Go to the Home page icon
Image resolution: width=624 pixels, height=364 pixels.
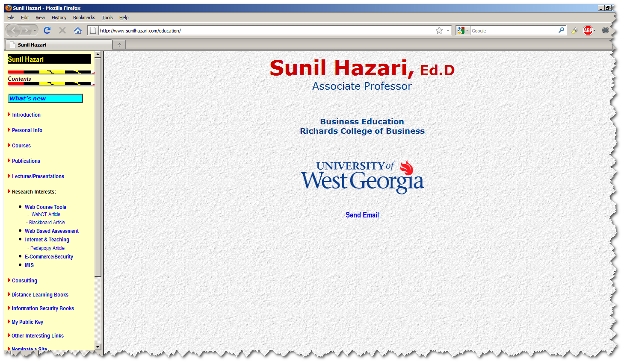pyautogui.click(x=77, y=30)
